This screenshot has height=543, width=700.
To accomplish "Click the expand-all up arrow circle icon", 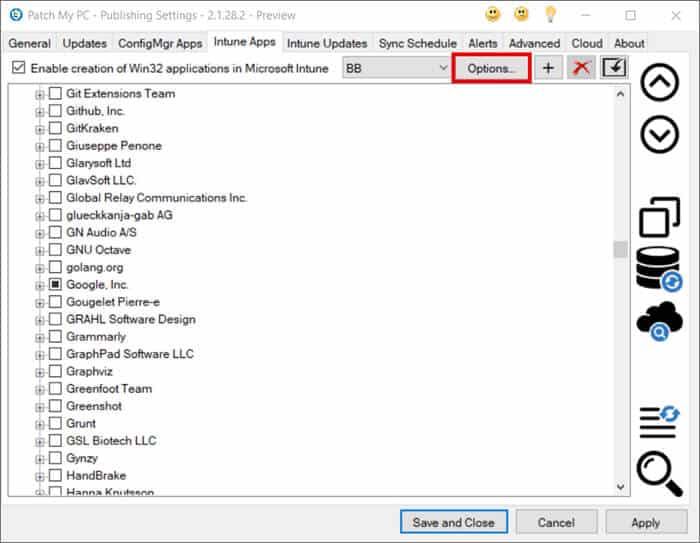I will point(659,82).
